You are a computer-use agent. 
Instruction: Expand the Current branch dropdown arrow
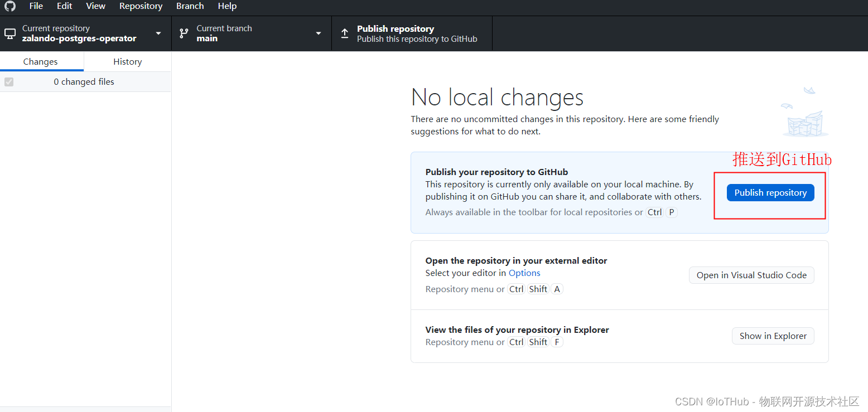click(319, 33)
